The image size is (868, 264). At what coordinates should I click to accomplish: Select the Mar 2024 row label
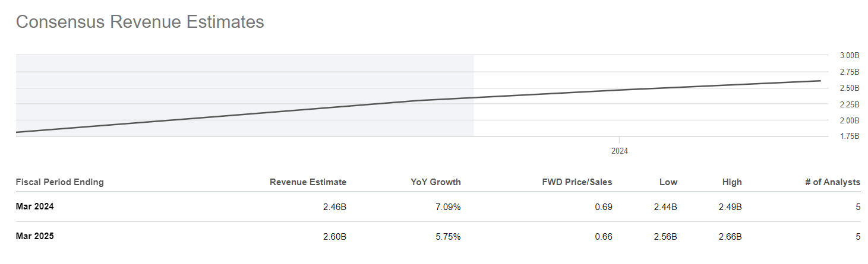pos(34,207)
